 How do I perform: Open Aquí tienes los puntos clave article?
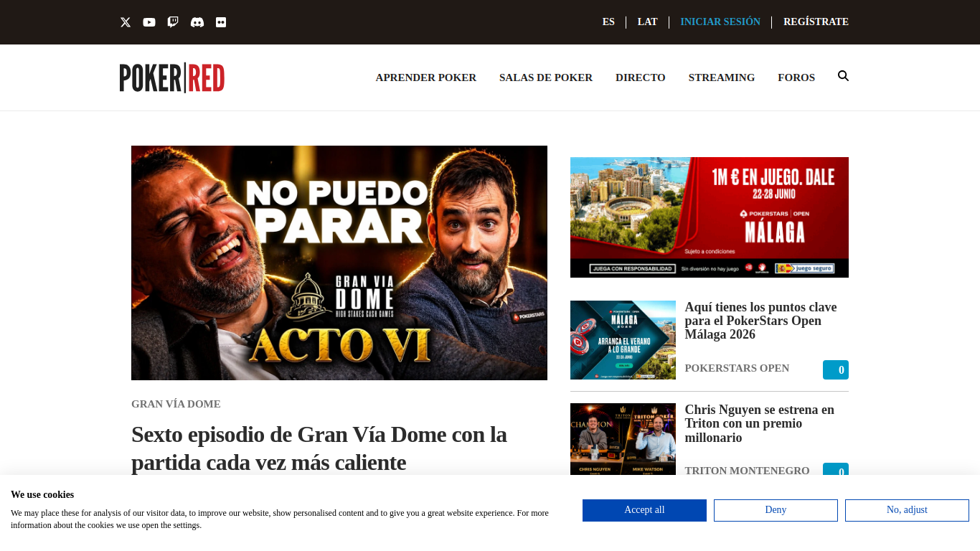[760, 321]
